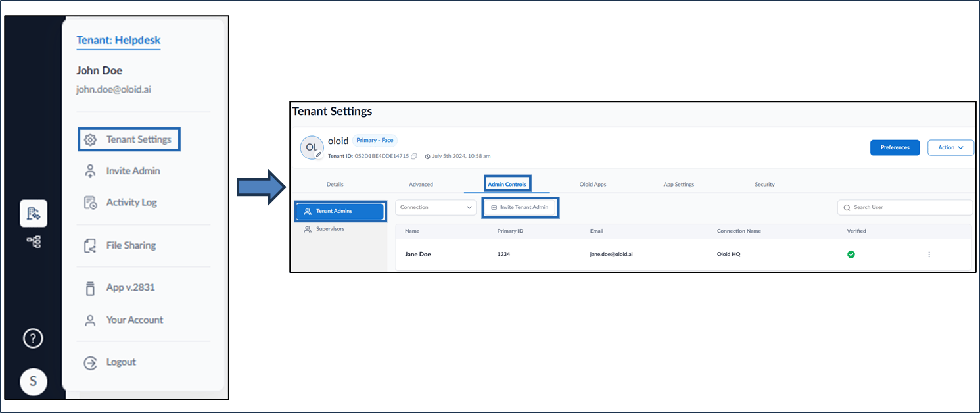Switch to the Oloid Apps tab

(x=593, y=185)
